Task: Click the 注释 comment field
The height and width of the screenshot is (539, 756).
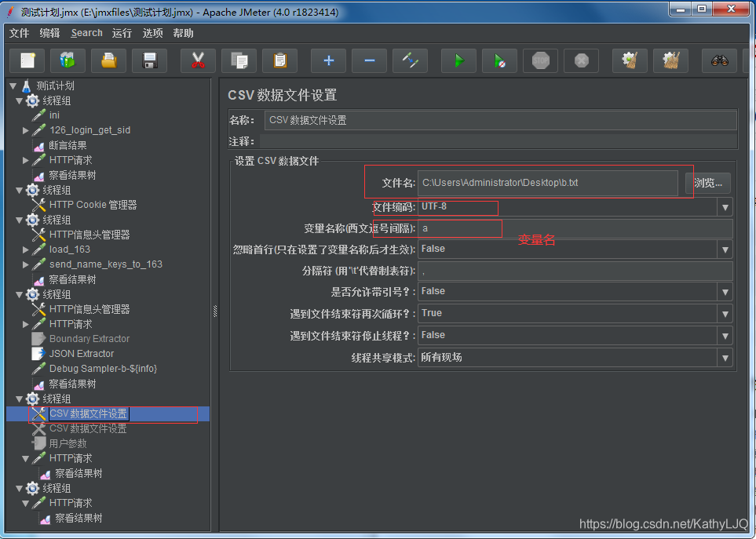Action: point(499,141)
